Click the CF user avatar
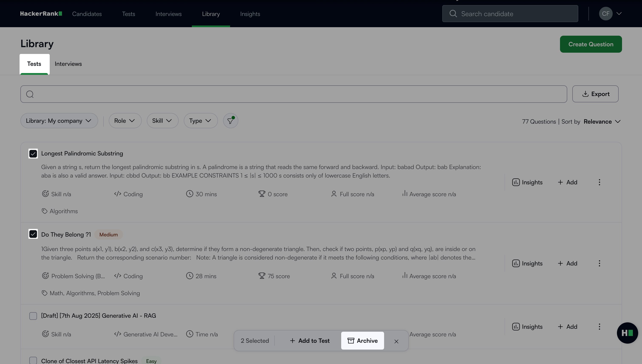 605,14
